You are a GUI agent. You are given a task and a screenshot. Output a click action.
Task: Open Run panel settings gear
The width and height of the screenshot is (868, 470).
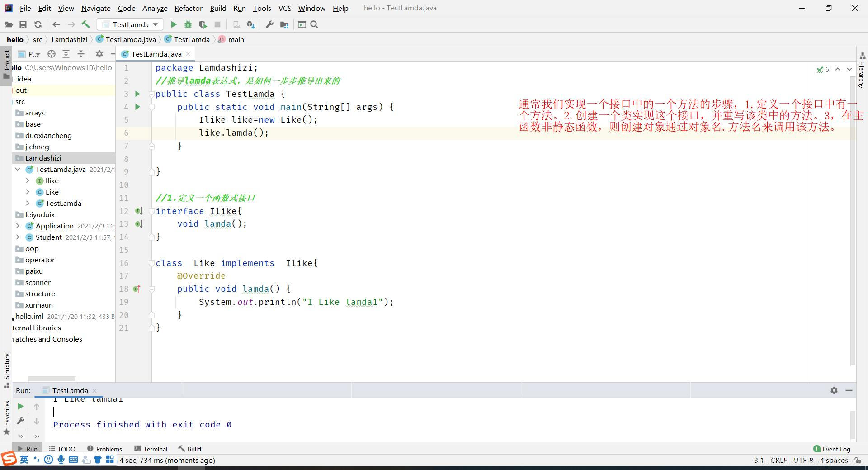click(834, 390)
